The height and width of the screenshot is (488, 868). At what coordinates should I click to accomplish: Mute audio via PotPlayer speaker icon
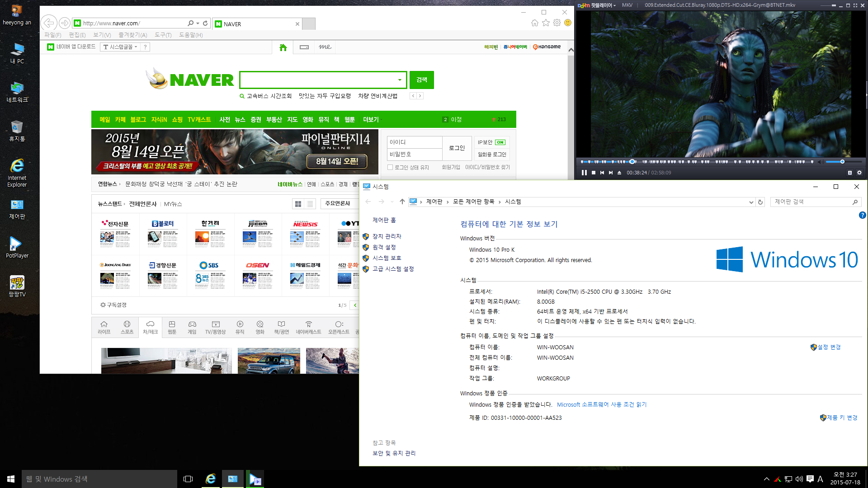coord(820,162)
